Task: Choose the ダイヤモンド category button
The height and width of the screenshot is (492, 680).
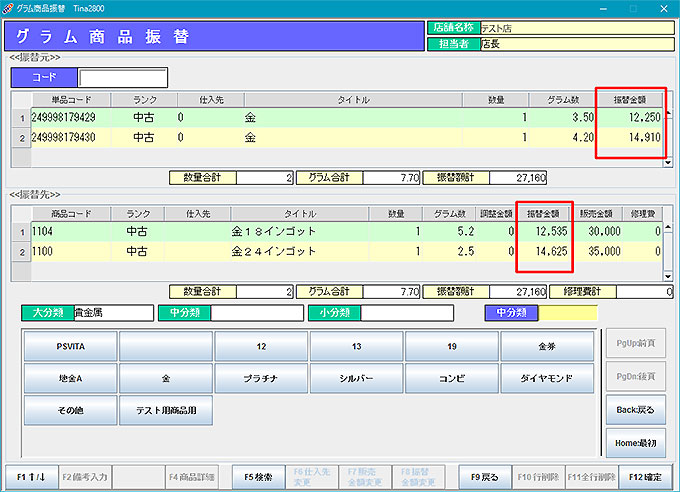Action: pos(547,378)
